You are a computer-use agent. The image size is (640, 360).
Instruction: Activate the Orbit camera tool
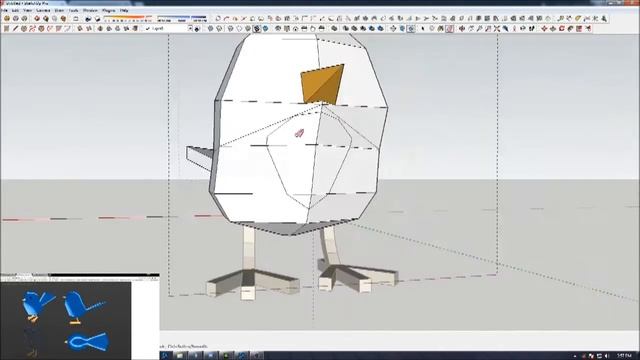462,29
